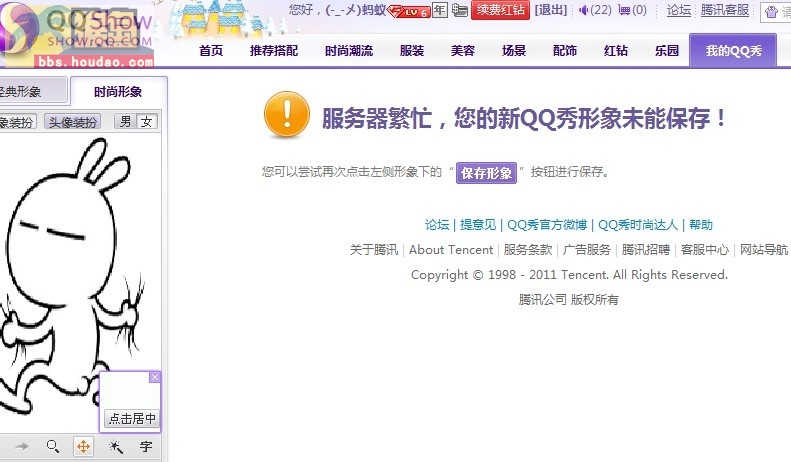The width and height of the screenshot is (791, 462).
Task: Open 腾讯招聘 footer link
Action: (x=646, y=250)
